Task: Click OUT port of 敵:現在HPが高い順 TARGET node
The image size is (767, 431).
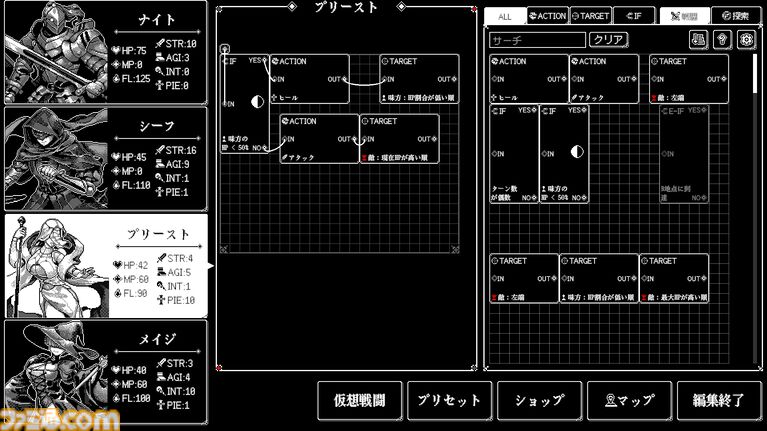Action: (434, 139)
